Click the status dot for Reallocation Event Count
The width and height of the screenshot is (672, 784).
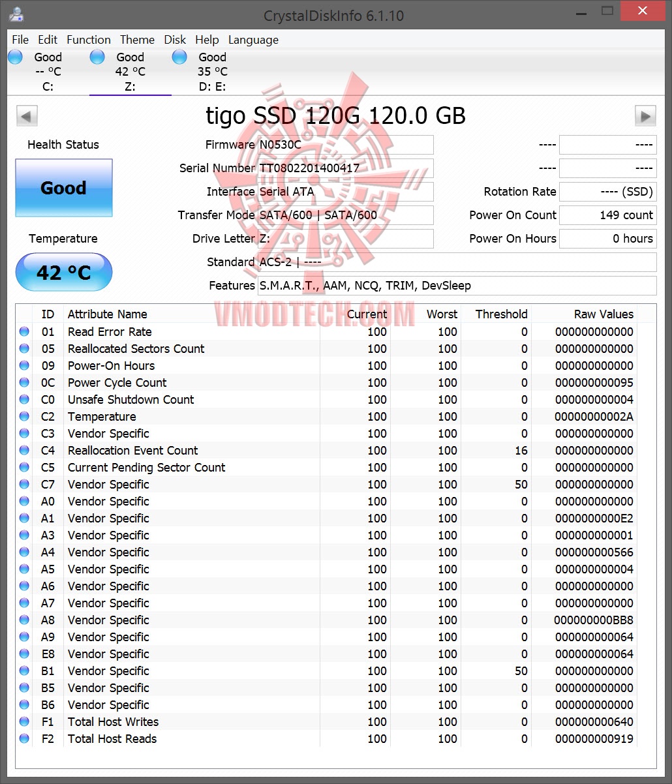(24, 450)
